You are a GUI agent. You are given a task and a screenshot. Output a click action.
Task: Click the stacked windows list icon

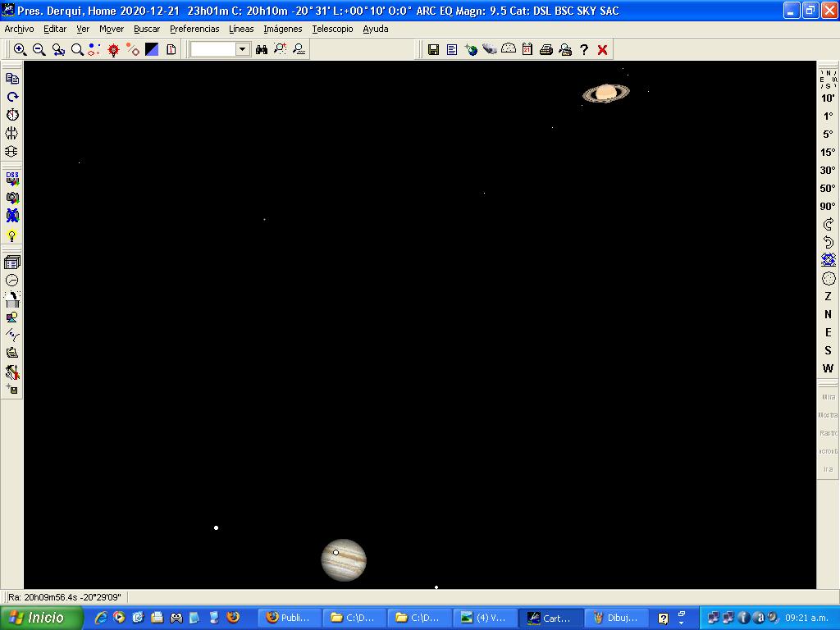pyautogui.click(x=11, y=262)
